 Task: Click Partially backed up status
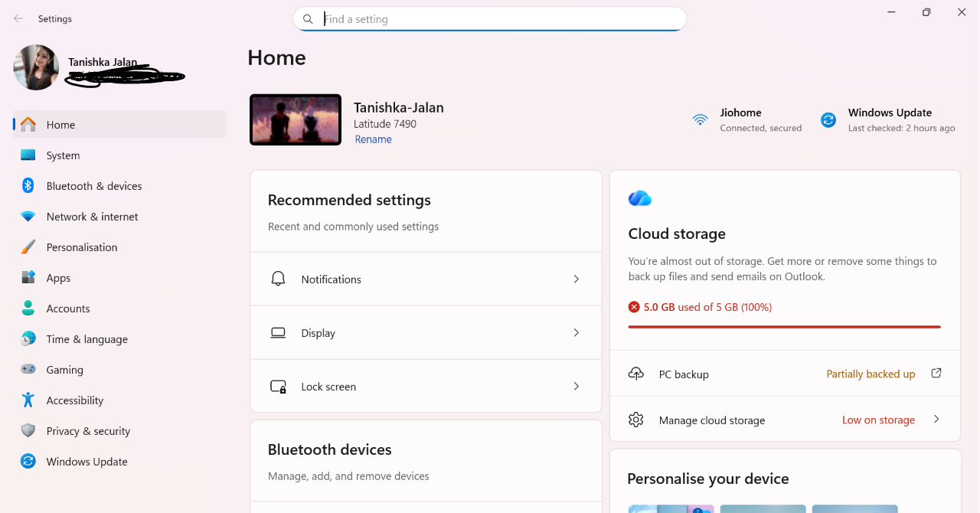pyautogui.click(x=871, y=374)
